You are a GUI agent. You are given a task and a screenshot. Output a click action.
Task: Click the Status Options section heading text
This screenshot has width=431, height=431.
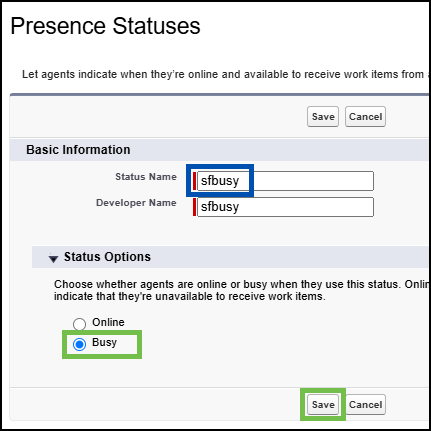(107, 257)
